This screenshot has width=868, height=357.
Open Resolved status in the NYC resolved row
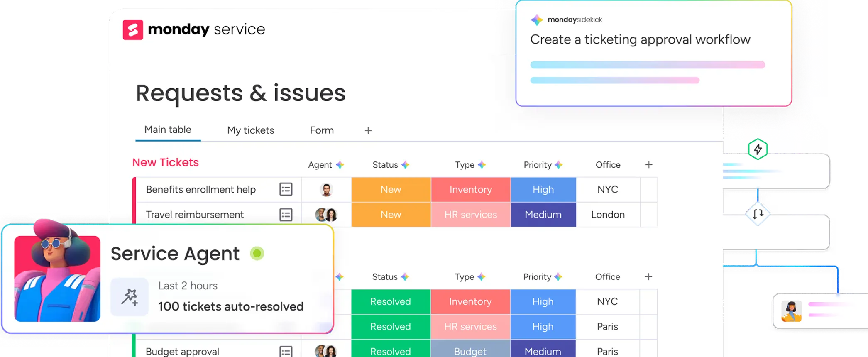pos(391,302)
